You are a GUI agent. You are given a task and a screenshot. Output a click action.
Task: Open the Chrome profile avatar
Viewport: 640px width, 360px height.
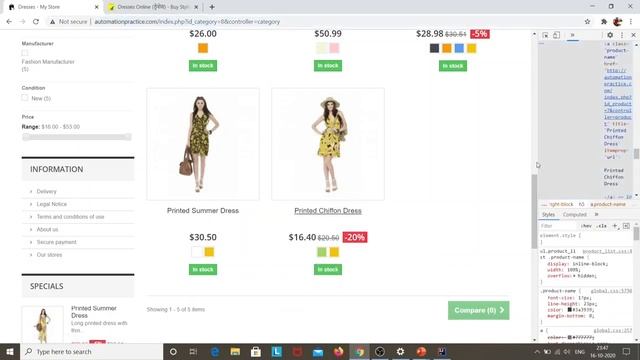click(618, 22)
